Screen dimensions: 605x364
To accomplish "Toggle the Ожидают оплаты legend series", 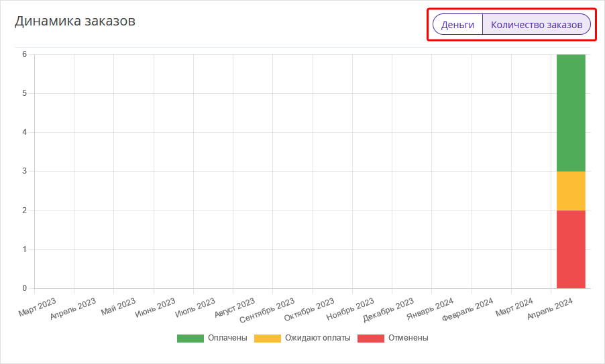I will coord(317,338).
